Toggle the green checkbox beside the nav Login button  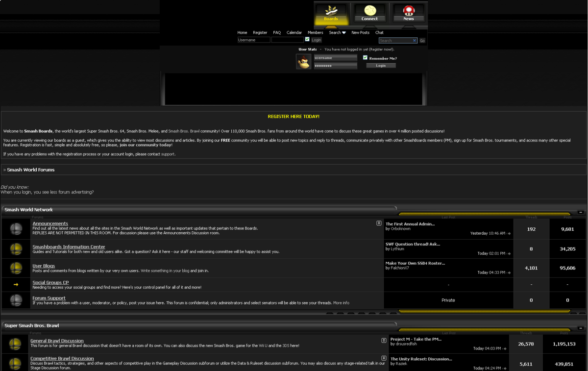coord(307,40)
